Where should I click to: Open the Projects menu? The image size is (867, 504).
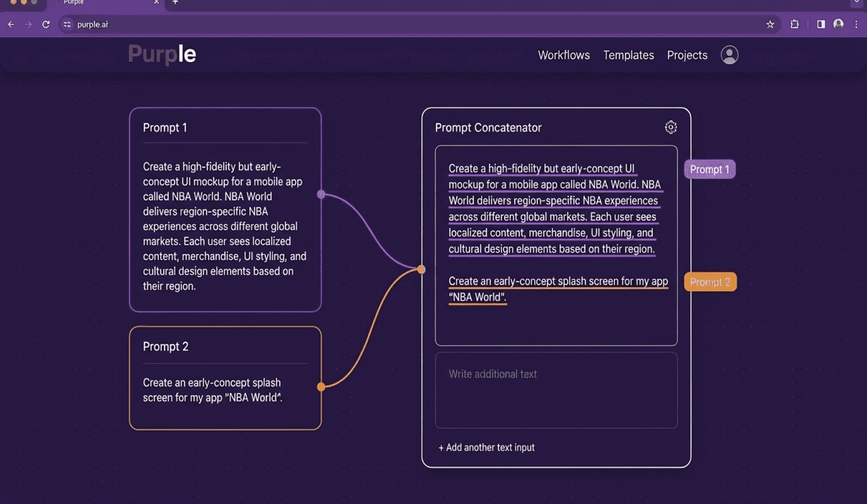point(687,55)
